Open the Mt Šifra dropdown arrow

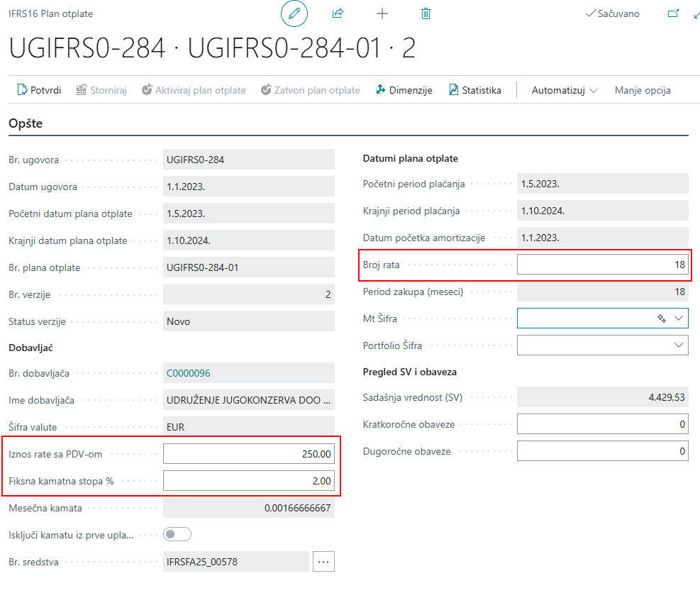coord(679,318)
